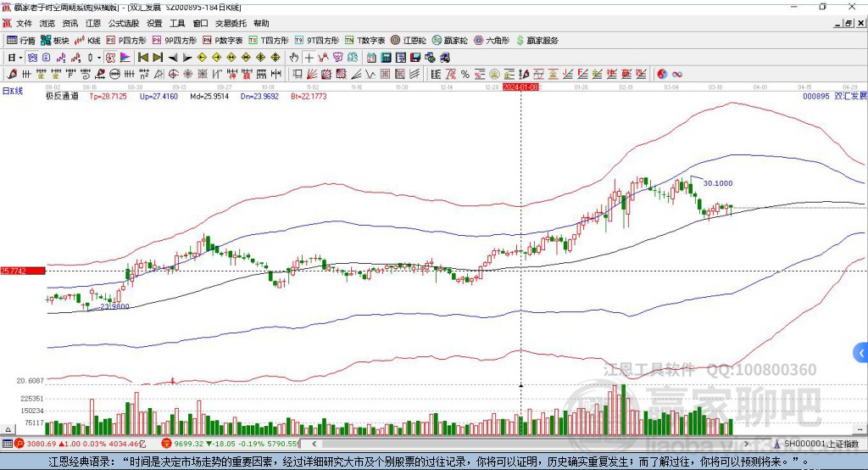Select the n² bars tool

(x=144, y=74)
